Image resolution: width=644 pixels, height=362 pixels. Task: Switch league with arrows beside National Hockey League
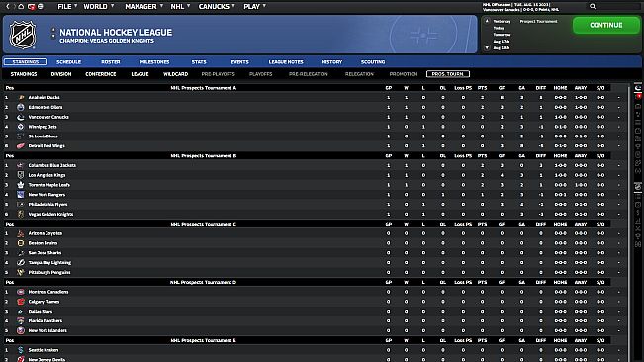[53, 34]
